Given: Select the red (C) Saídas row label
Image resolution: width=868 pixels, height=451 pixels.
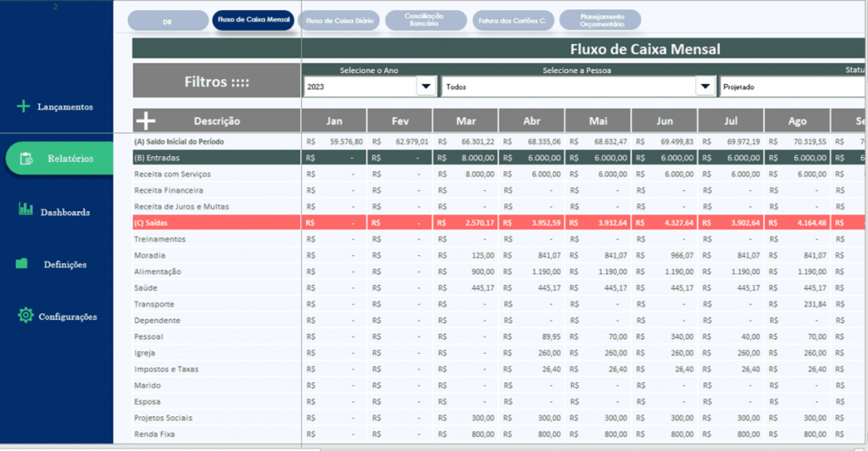Looking at the screenshot, I should click(x=151, y=222).
